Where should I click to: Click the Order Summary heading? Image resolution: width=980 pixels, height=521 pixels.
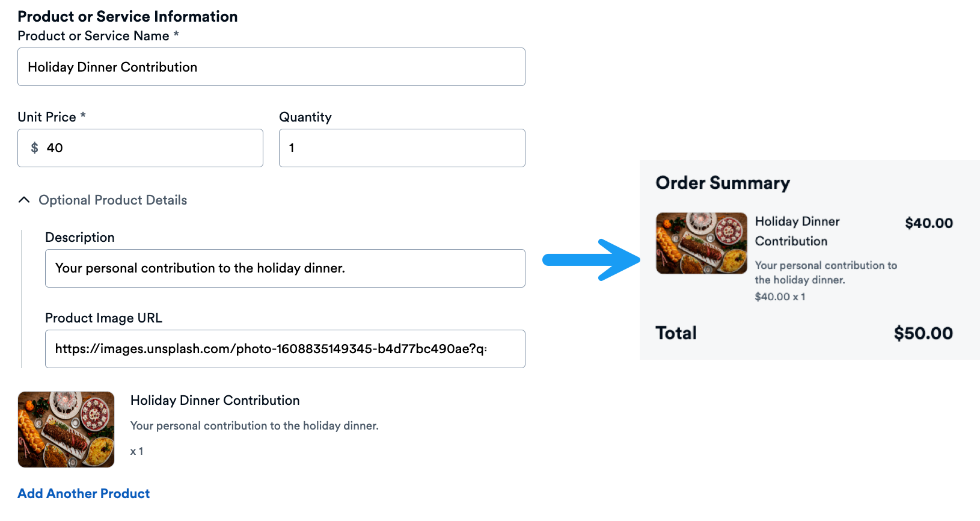coord(722,183)
